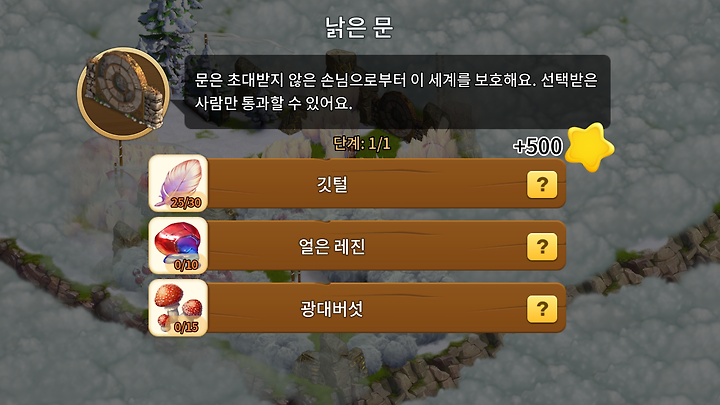This screenshot has height=405, width=720.
Task: Open help for 광대버섯 requirement
Action: [542, 309]
